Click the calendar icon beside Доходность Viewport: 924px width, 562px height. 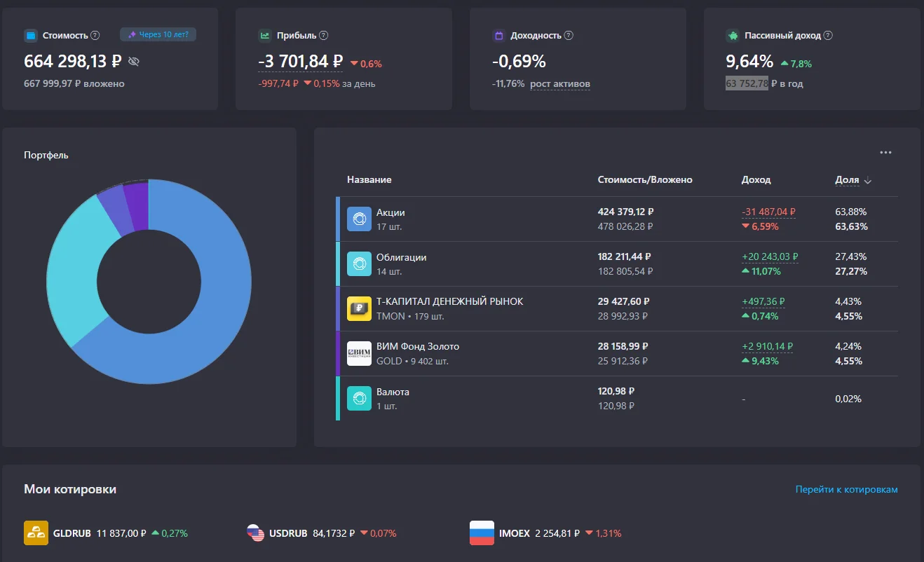[x=499, y=35]
